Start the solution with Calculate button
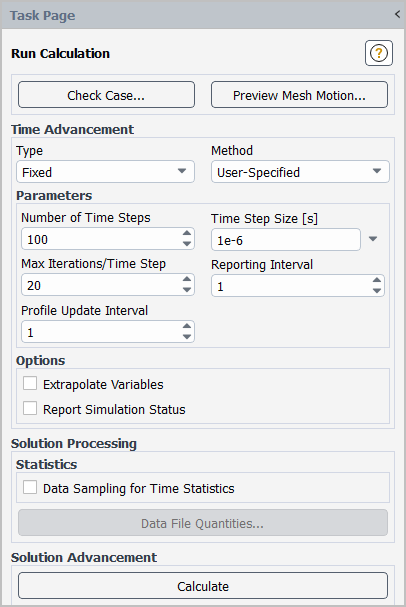Screen dimensions: 406x607 click(203, 586)
